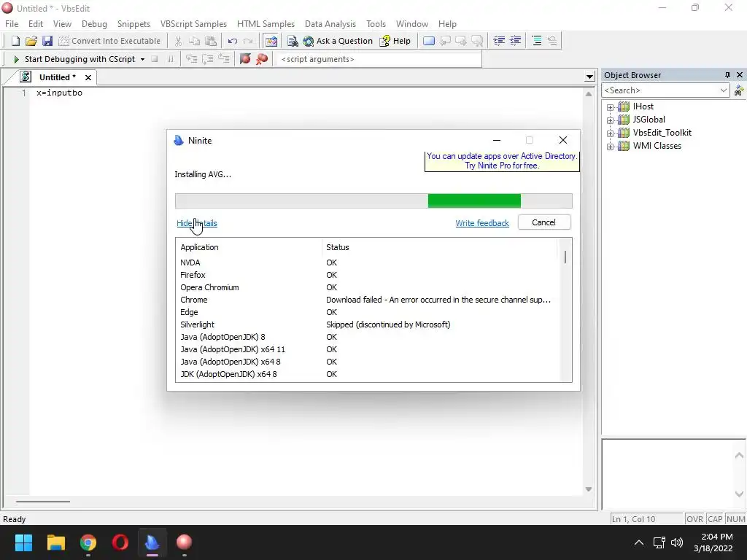Screen dimensions: 747x560
Task: Expand the VbsEdit_Toolkit tree node
Action: point(610,133)
